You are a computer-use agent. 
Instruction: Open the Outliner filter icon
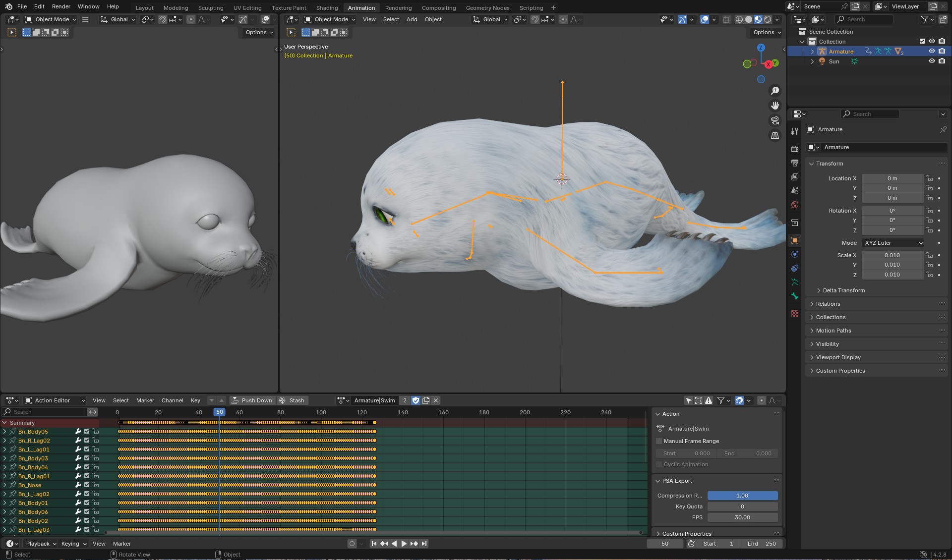click(x=925, y=19)
